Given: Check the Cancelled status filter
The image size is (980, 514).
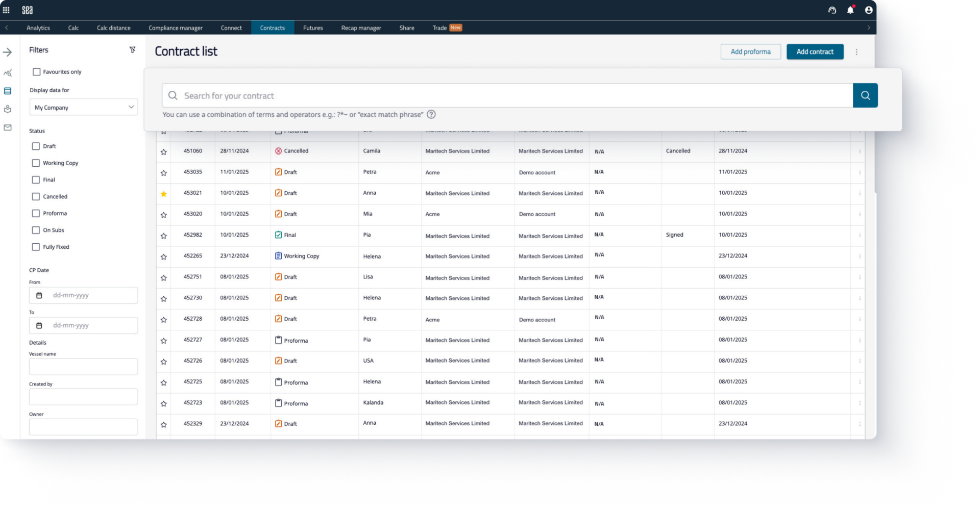Looking at the screenshot, I should tap(36, 197).
